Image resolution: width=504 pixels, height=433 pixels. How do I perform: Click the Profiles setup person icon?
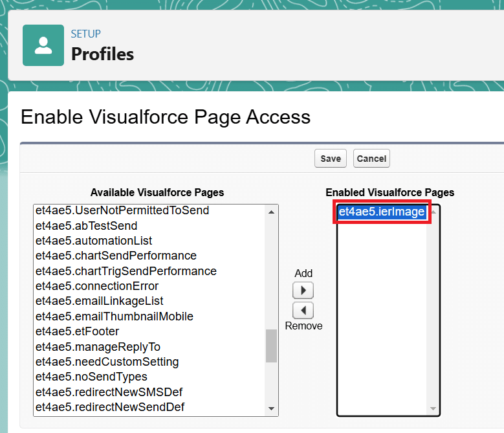43,45
